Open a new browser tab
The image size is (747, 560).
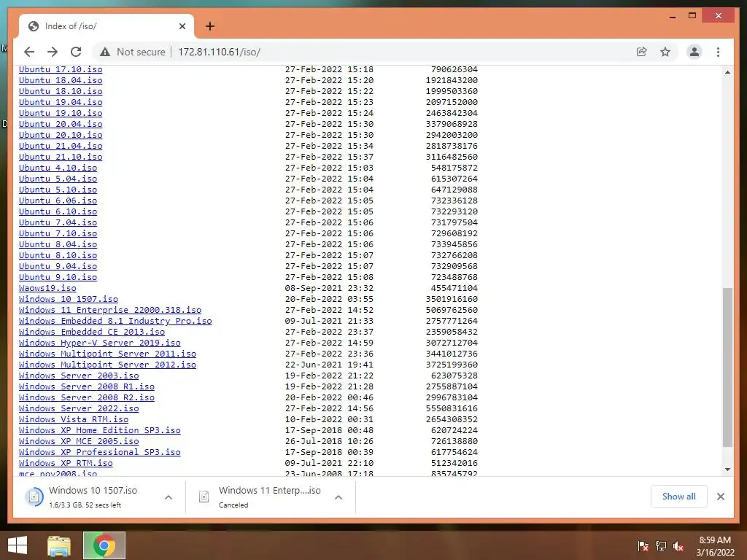pyautogui.click(x=209, y=26)
